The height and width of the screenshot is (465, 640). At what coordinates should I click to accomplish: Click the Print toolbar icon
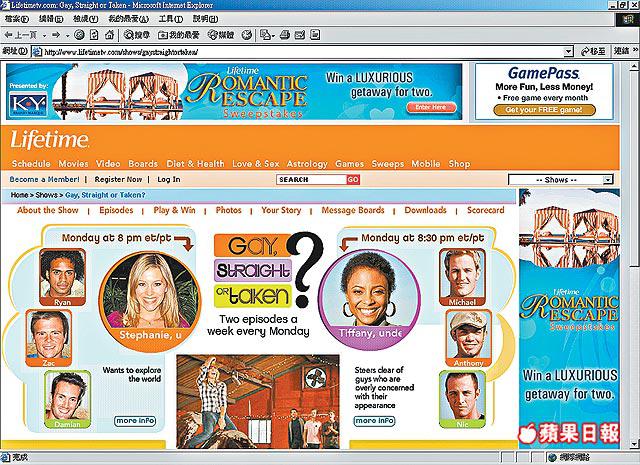coord(285,35)
